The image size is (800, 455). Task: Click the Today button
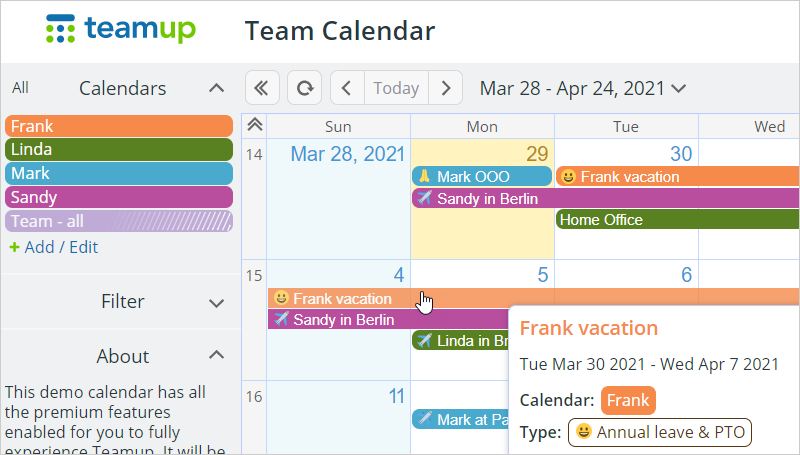click(396, 88)
